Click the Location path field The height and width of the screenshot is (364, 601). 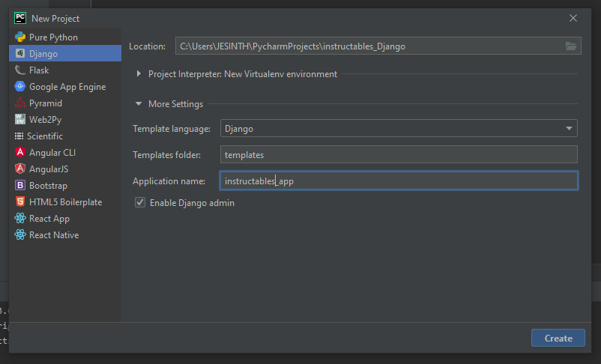(x=369, y=46)
